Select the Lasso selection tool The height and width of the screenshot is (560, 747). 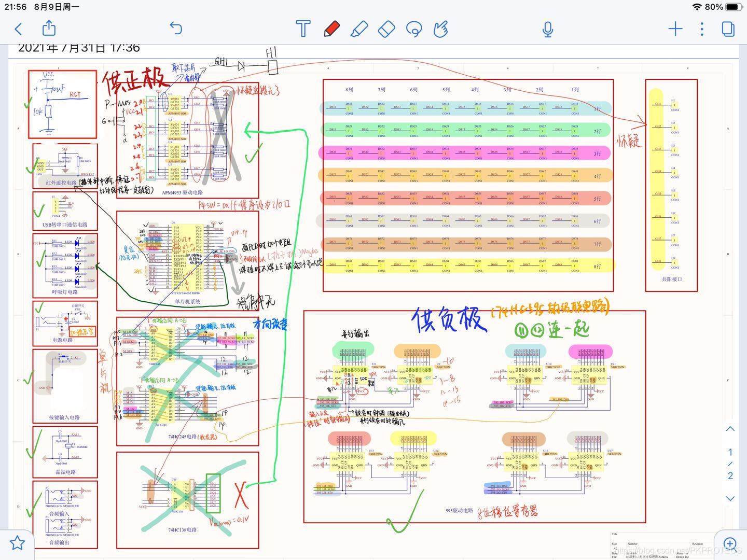point(414,29)
